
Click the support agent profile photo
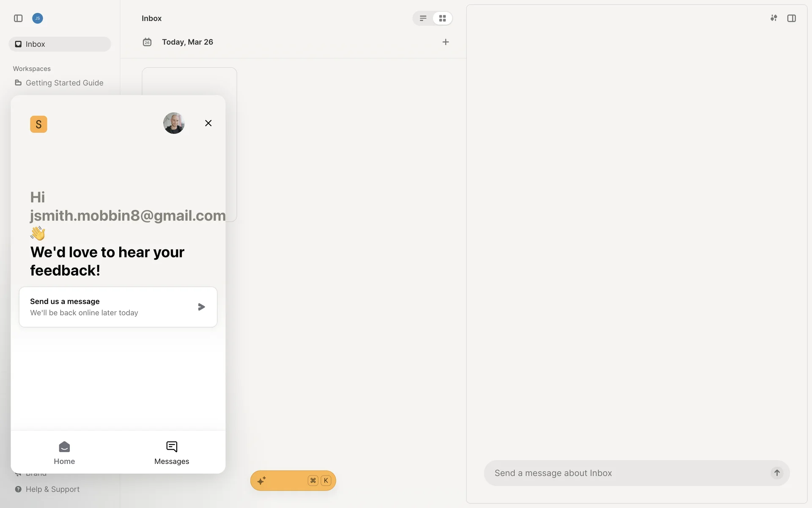click(174, 123)
